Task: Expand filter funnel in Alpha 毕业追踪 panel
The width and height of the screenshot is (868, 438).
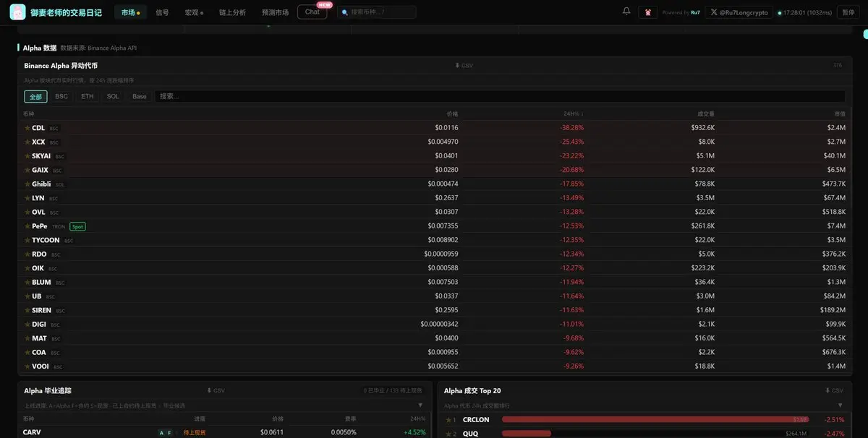Action: (x=420, y=405)
